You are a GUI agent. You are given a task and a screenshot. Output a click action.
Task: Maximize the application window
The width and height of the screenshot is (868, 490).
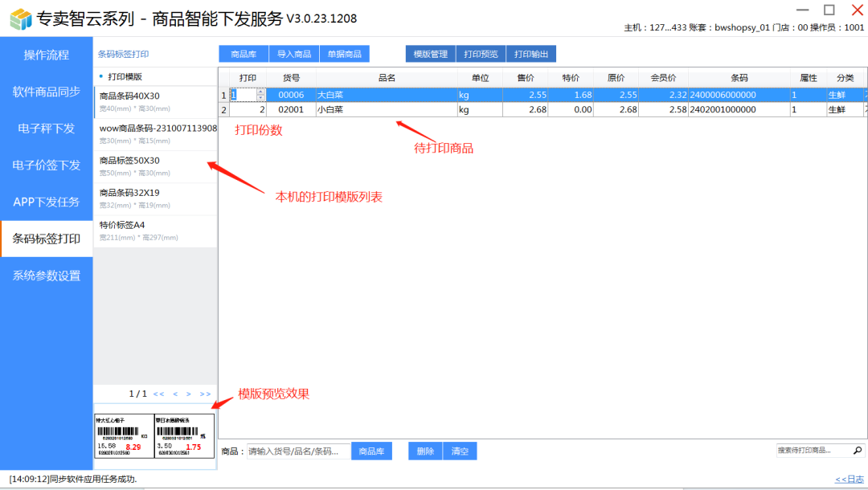(x=829, y=10)
